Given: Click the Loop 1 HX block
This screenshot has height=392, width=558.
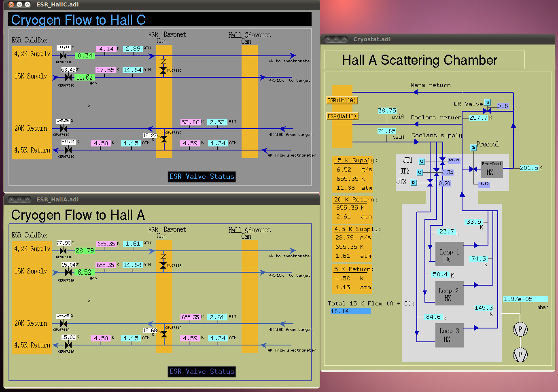Looking at the screenshot, I should pyautogui.click(x=450, y=254).
